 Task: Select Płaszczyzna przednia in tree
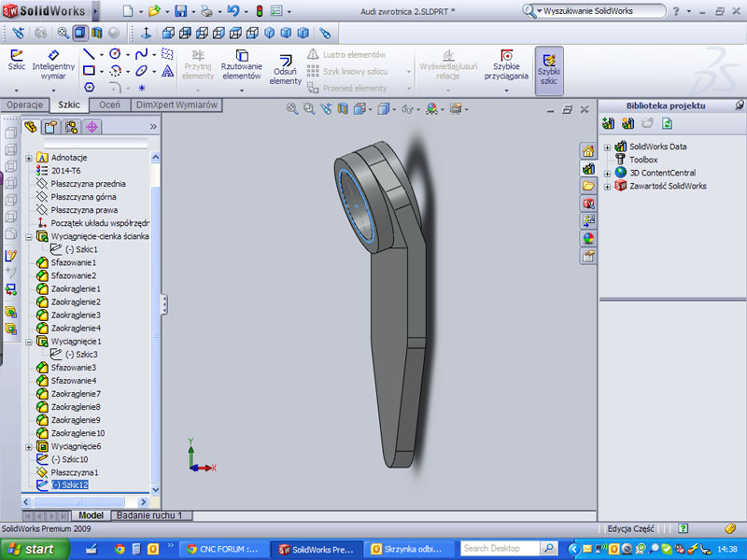[88, 184]
